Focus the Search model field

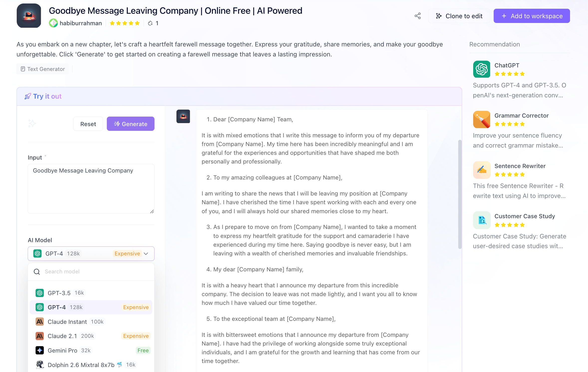[x=95, y=272]
